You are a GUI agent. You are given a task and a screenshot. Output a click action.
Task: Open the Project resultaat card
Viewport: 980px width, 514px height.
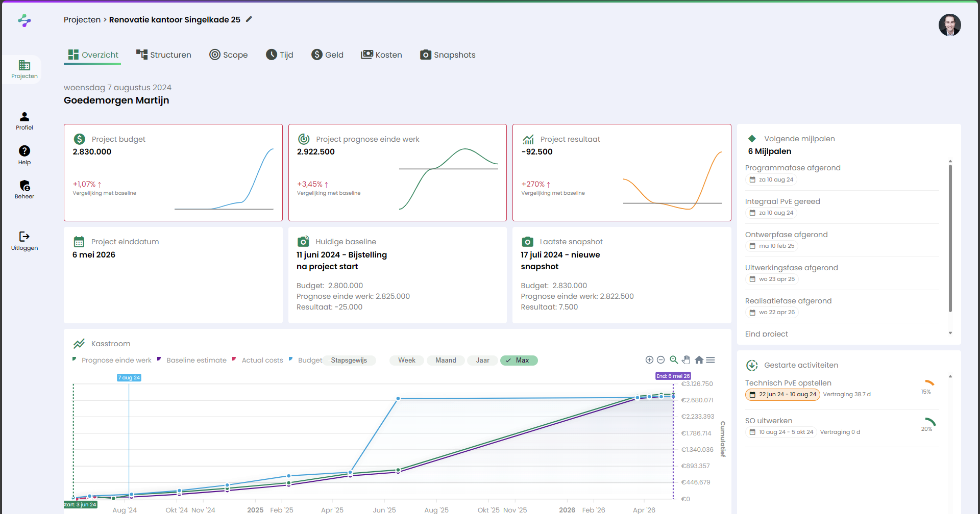[622, 172]
